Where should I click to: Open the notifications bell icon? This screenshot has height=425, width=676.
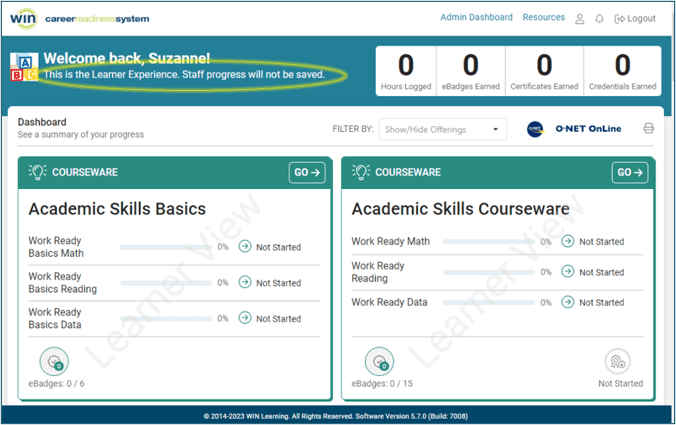[x=599, y=19]
